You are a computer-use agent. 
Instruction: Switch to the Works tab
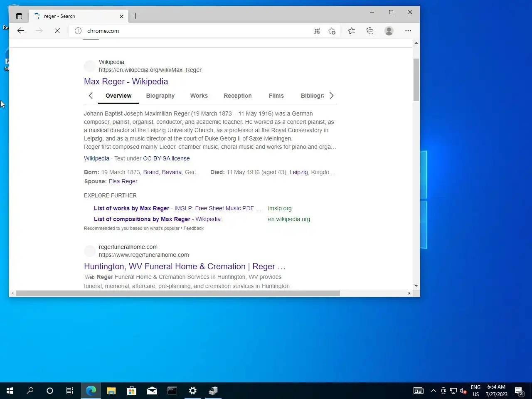pos(199,96)
